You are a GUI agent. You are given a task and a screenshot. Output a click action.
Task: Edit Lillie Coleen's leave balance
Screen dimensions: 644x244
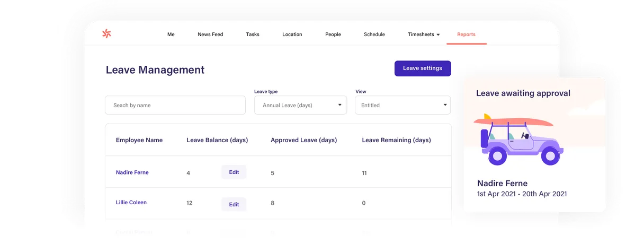click(x=234, y=204)
